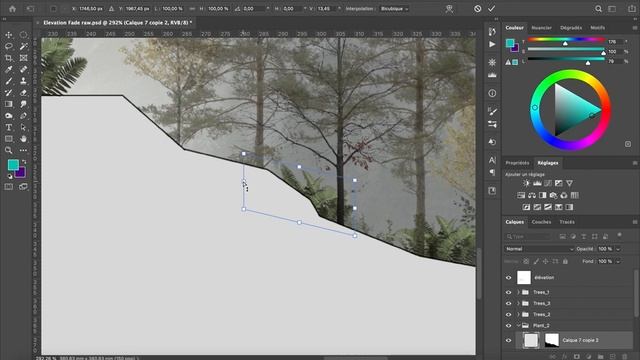Expand the Trees_2 group
Screen dimensions: 640x360
tap(518, 314)
